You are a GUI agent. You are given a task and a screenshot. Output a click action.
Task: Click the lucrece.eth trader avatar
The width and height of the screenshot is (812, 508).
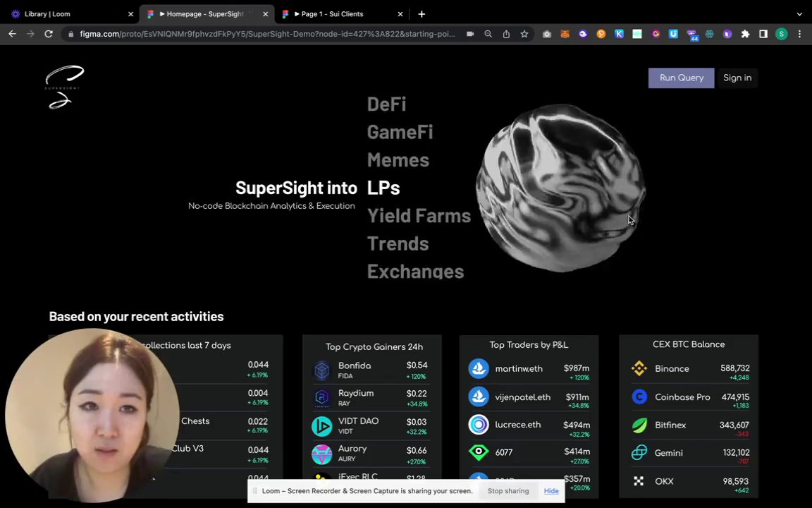479,425
